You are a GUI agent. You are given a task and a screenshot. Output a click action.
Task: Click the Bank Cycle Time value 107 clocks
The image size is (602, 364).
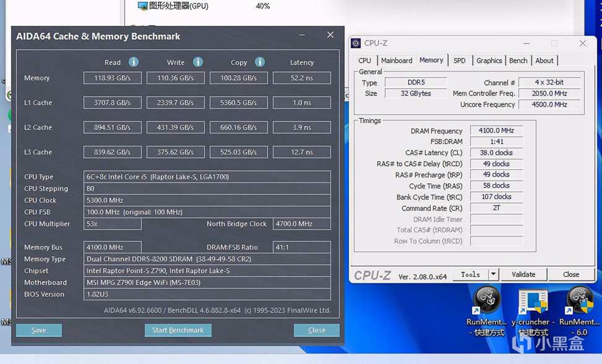tap(496, 197)
